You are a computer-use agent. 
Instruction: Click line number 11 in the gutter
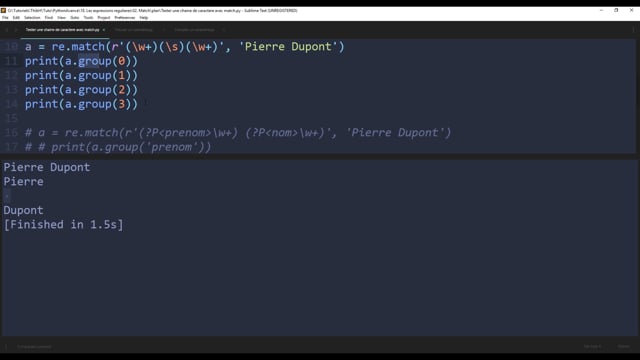point(11,61)
